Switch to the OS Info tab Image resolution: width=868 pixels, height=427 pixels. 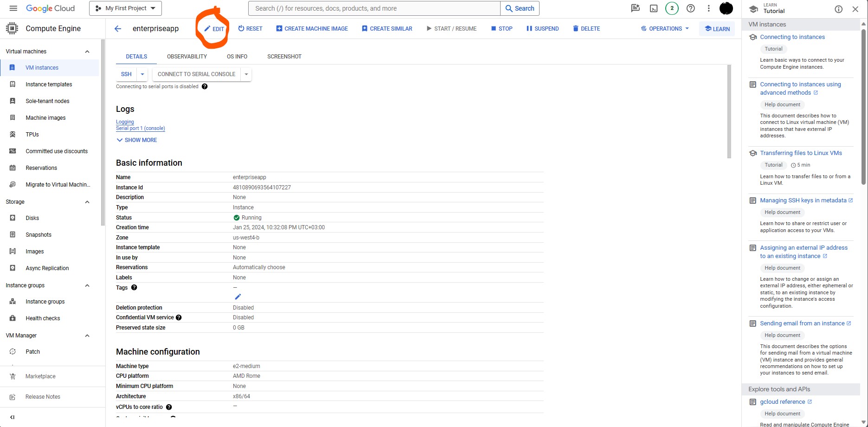(x=237, y=57)
